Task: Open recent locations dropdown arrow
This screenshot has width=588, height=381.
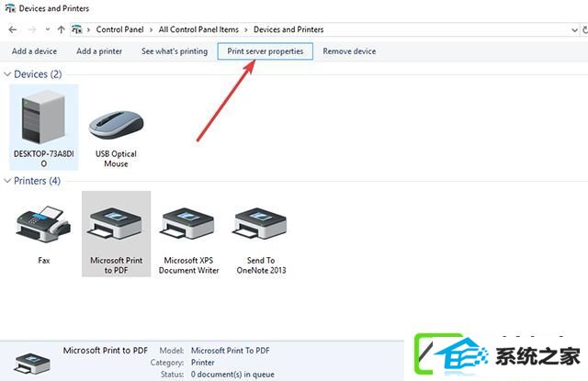Action: point(48,29)
